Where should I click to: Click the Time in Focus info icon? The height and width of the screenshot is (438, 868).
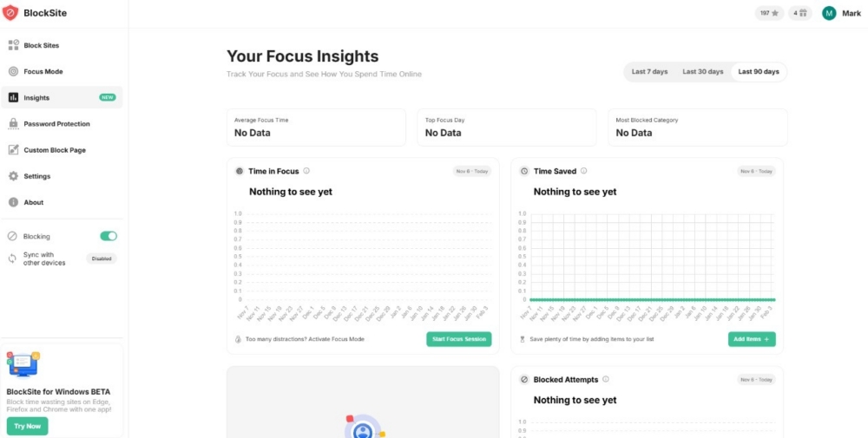tap(306, 171)
